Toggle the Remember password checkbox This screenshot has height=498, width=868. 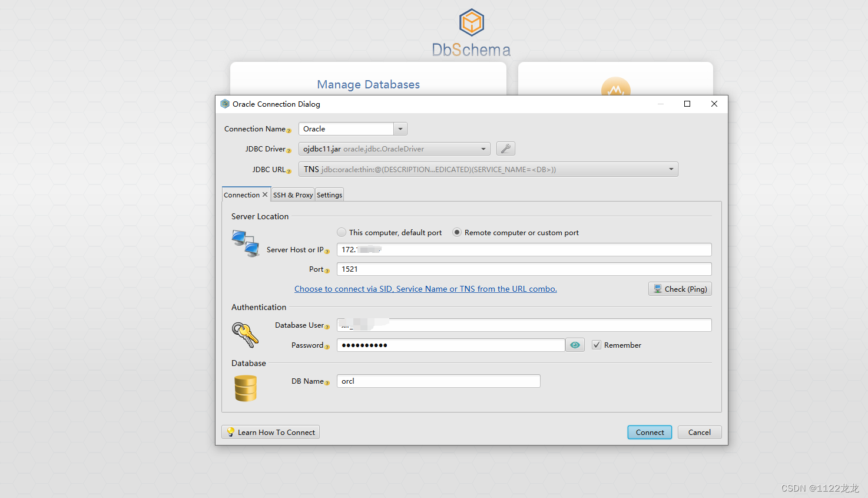coord(597,345)
